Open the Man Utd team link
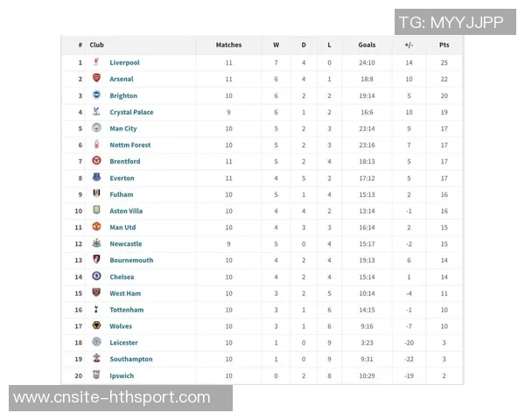 point(122,227)
